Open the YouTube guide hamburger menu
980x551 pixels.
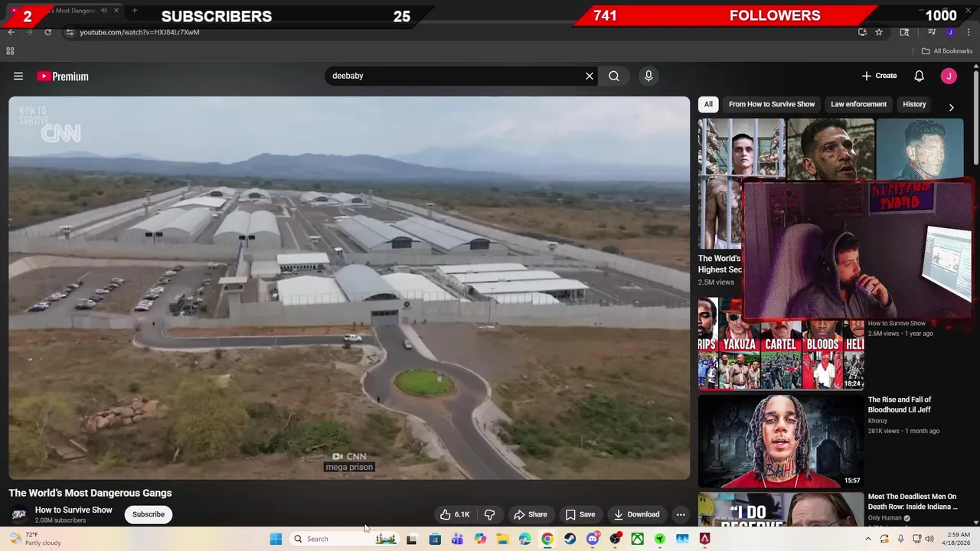(18, 76)
